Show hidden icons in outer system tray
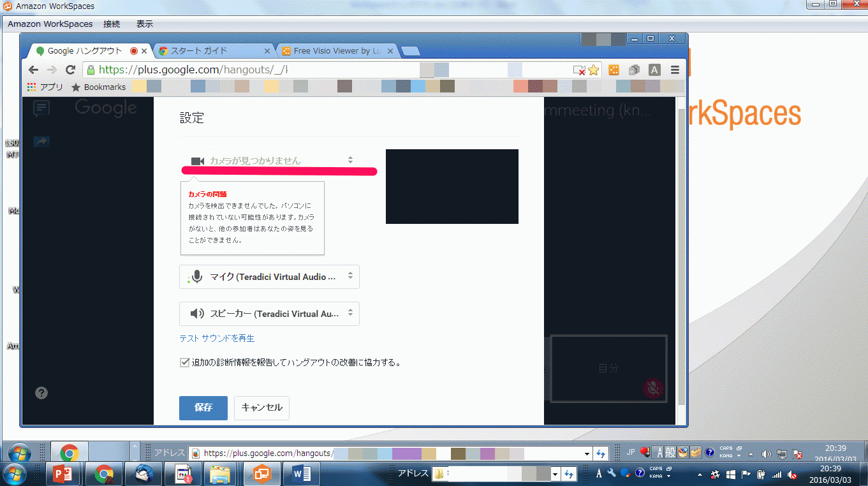Image resolution: width=868 pixels, height=486 pixels. click(700, 475)
